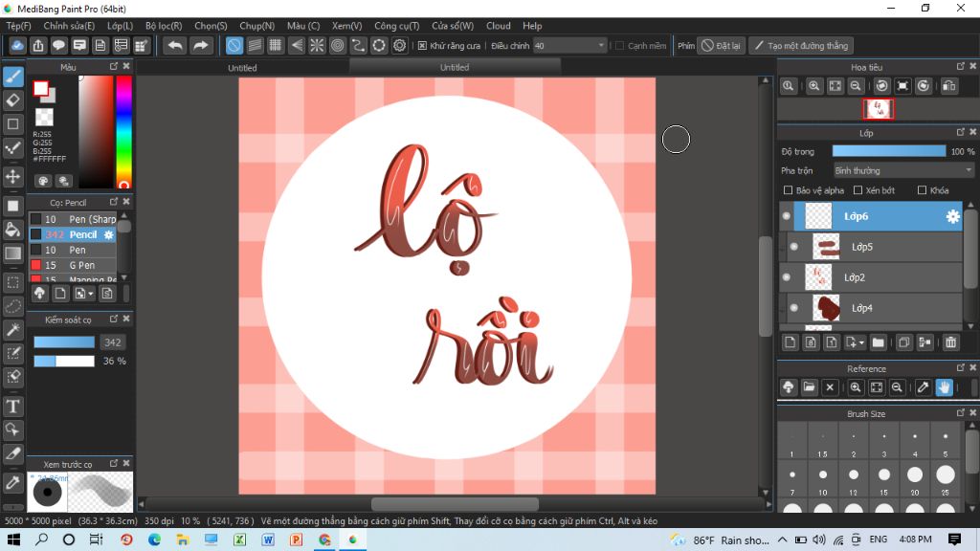The height and width of the screenshot is (551, 980).
Task: Open Lớp6 layer settings gear
Action: tap(952, 216)
